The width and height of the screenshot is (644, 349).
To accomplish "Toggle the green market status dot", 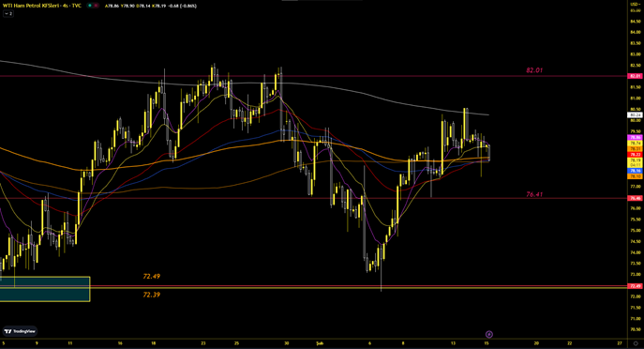I will pyautogui.click(x=90, y=6).
